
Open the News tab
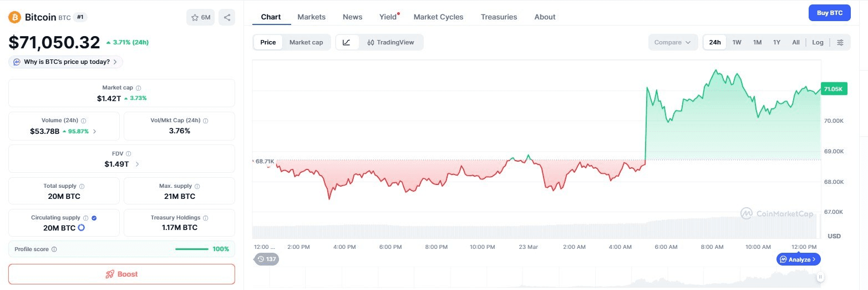pyautogui.click(x=352, y=17)
